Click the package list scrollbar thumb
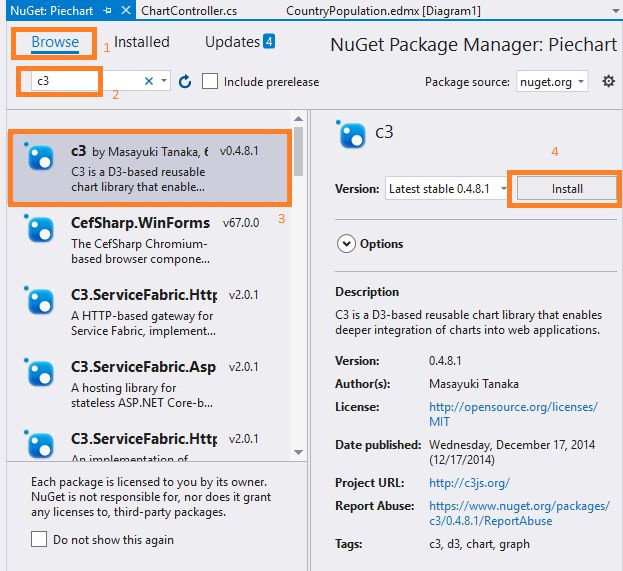 click(x=299, y=151)
